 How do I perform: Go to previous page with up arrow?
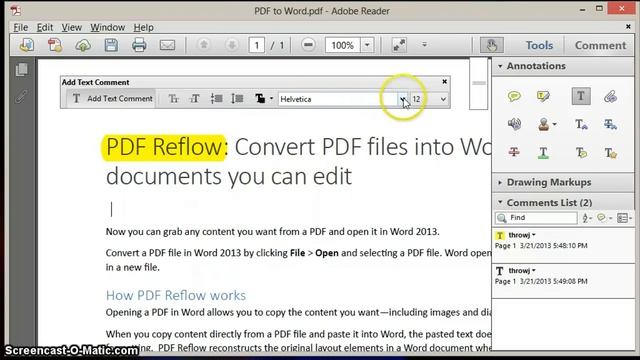[x=204, y=45]
